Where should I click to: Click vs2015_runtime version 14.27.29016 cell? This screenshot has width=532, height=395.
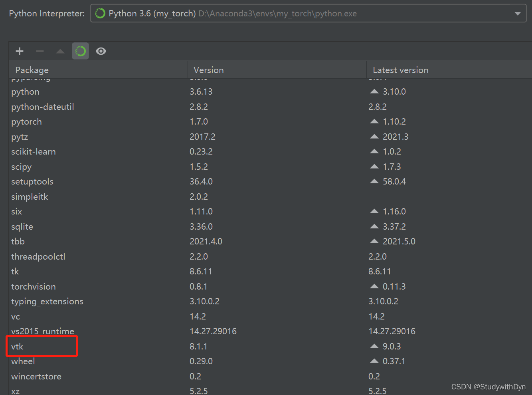213,331
